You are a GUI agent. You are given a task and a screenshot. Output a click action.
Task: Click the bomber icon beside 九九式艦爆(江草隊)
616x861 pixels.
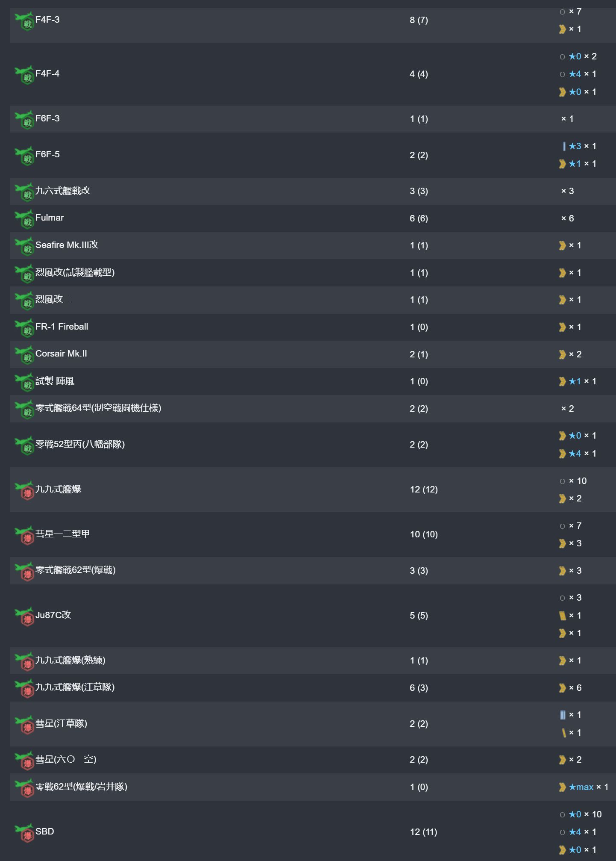[24, 689]
